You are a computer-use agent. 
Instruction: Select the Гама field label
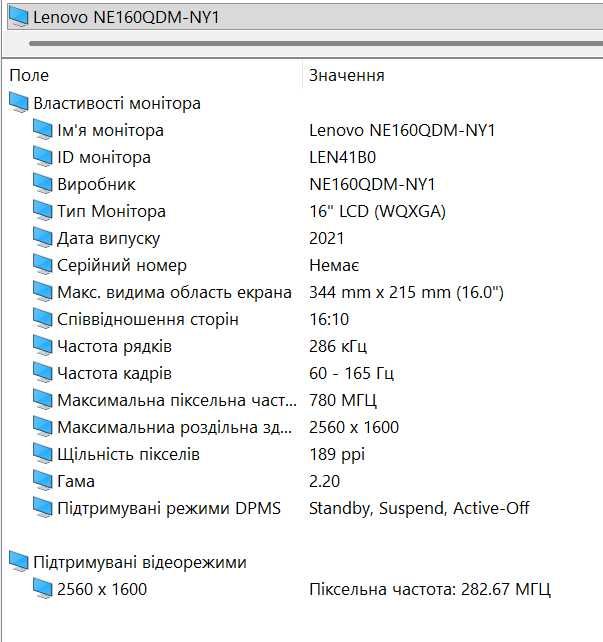76,482
